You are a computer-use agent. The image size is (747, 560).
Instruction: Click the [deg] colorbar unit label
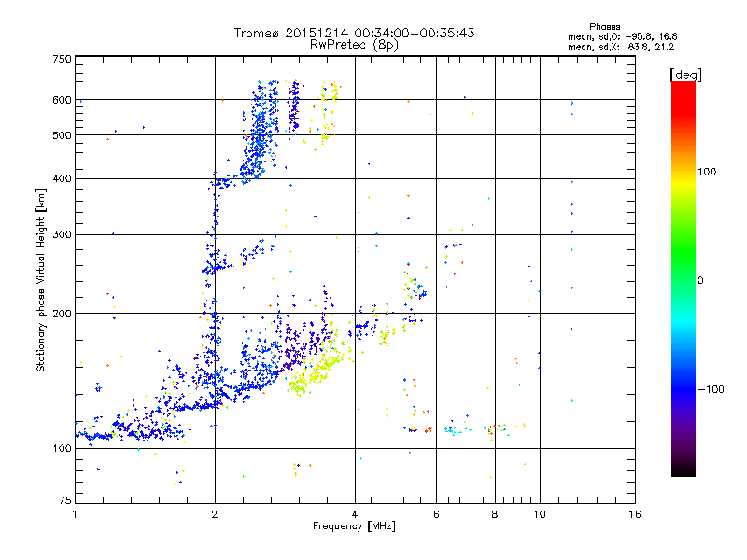click(x=685, y=75)
